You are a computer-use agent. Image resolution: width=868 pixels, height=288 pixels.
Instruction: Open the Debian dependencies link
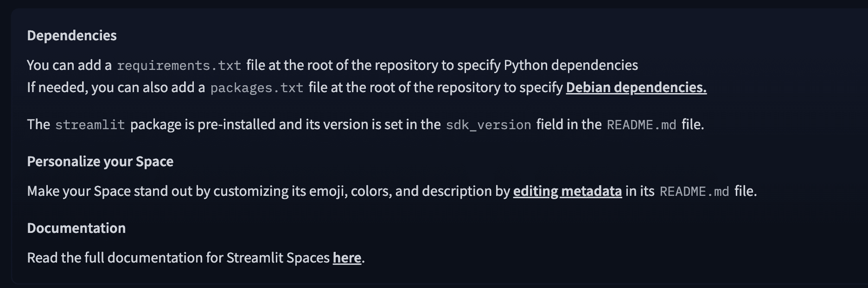point(636,88)
